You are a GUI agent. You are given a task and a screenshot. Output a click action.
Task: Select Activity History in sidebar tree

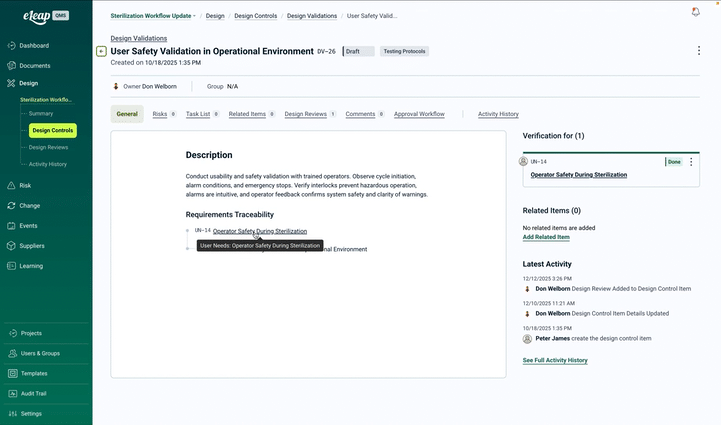click(x=48, y=164)
